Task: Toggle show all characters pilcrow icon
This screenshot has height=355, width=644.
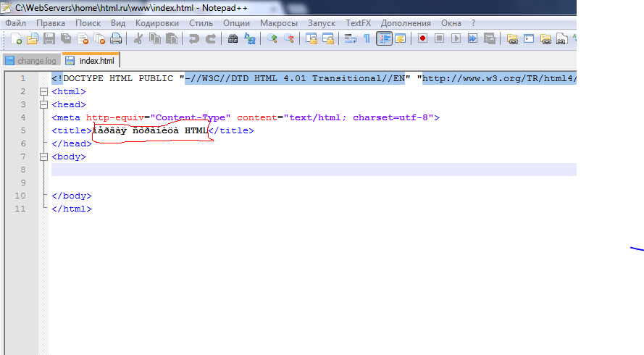Action: point(367,39)
